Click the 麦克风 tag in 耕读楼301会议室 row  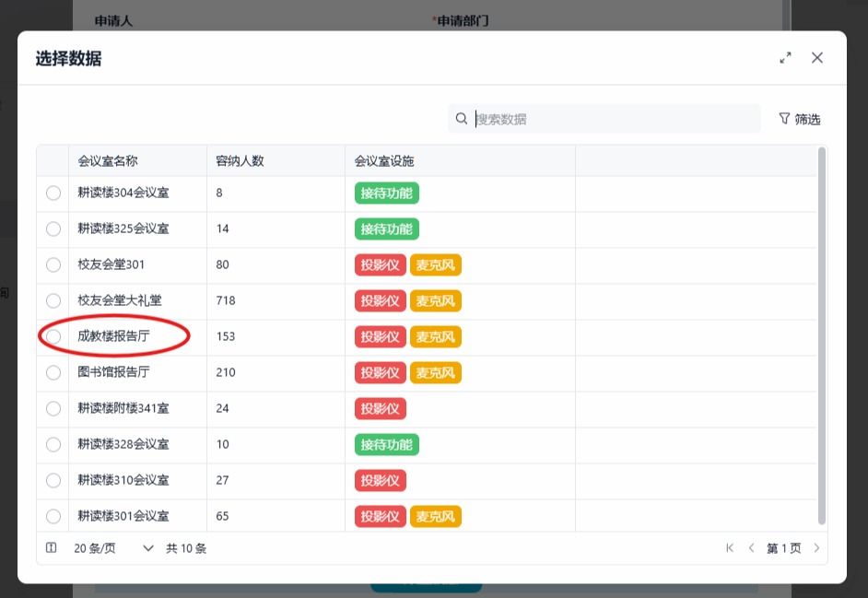point(436,517)
